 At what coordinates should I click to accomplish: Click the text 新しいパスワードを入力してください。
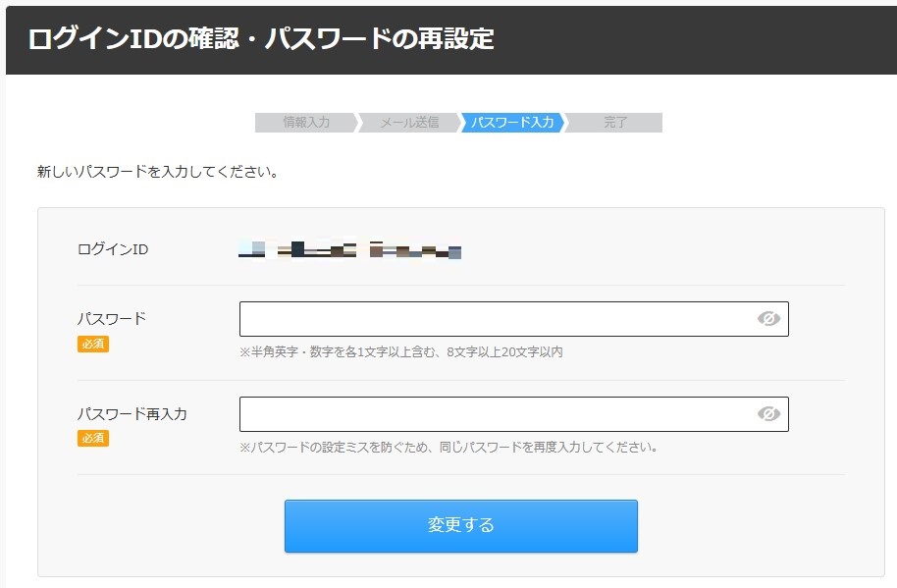click(x=158, y=172)
